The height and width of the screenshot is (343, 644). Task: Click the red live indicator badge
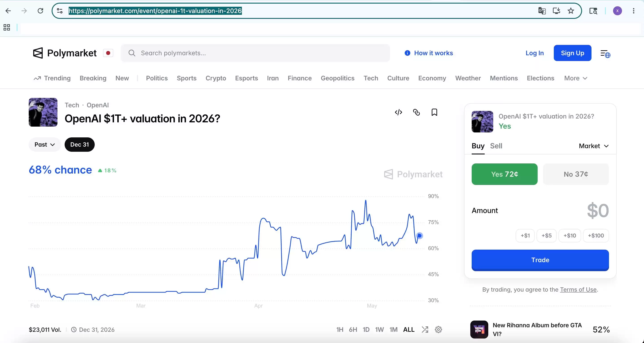[x=108, y=53]
